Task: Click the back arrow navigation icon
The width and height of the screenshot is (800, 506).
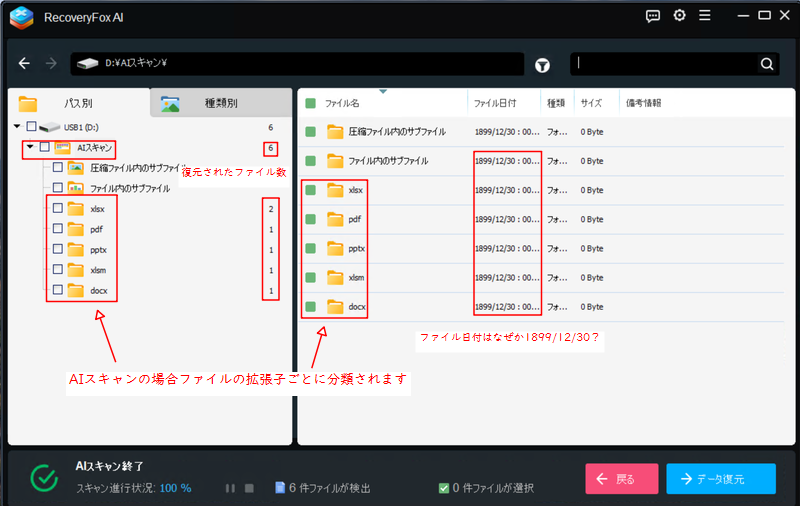Action: point(25,64)
